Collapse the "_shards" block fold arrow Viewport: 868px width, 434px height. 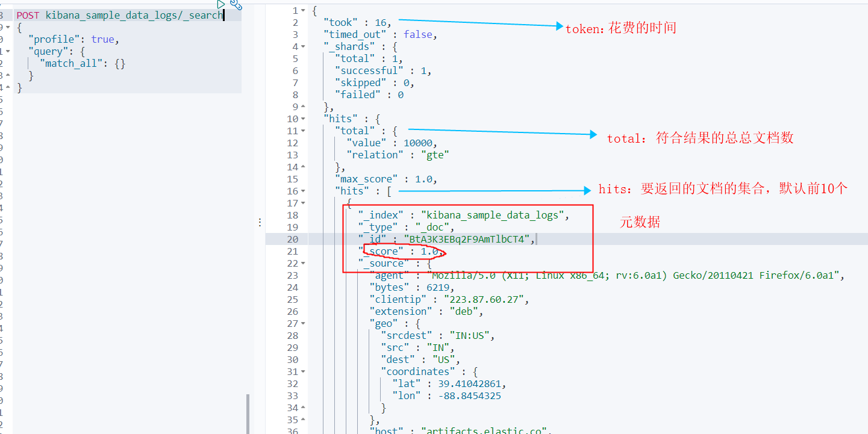tap(303, 47)
